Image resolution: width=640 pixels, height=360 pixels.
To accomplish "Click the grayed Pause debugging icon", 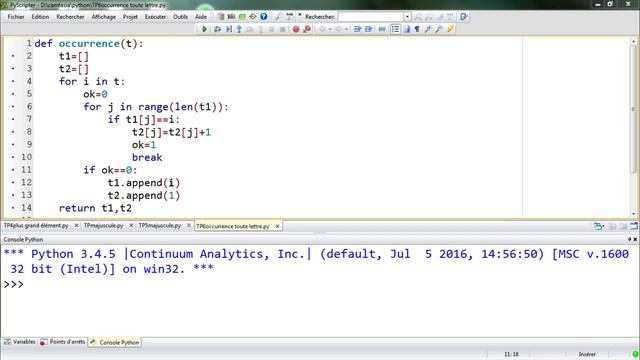I will [271, 29].
